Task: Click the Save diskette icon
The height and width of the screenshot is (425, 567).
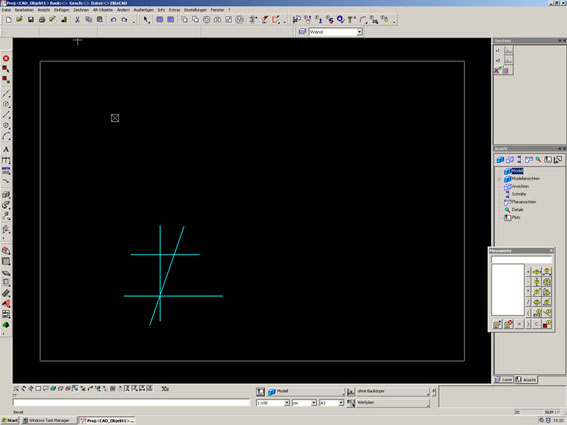Action: 31,20
